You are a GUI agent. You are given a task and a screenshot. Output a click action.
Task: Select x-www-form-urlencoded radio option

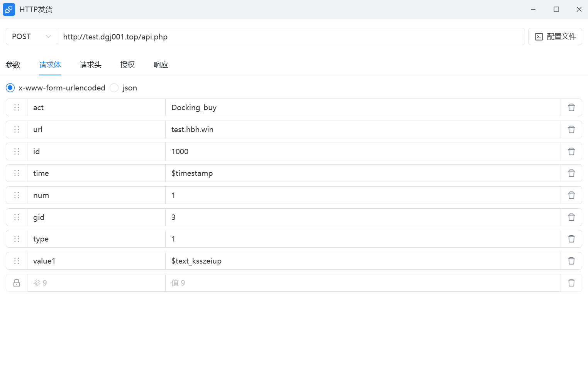pyautogui.click(x=10, y=88)
